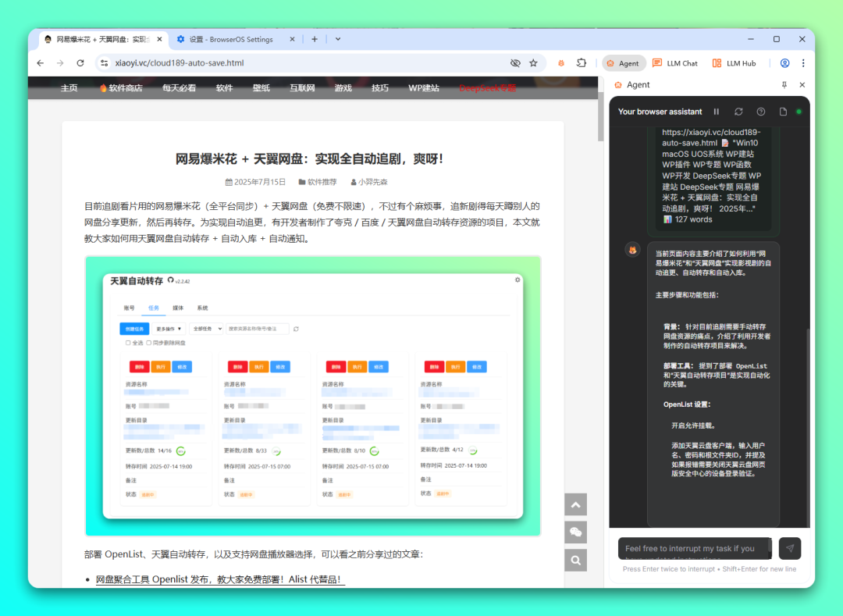Select 每天必看 in the site navigation

pyautogui.click(x=179, y=88)
